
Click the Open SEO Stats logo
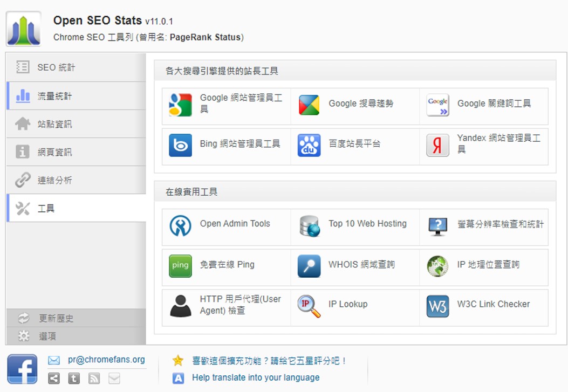point(24,29)
